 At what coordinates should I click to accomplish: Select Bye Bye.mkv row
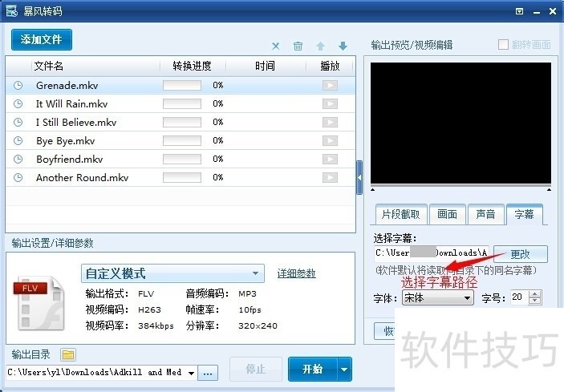coord(181,140)
